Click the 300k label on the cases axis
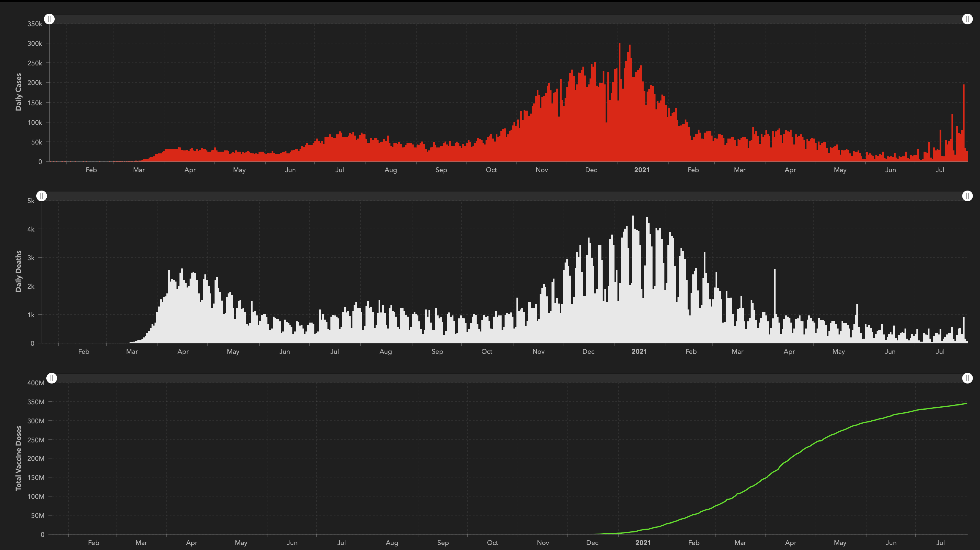Screen dimensions: 980x550 (x=35, y=43)
